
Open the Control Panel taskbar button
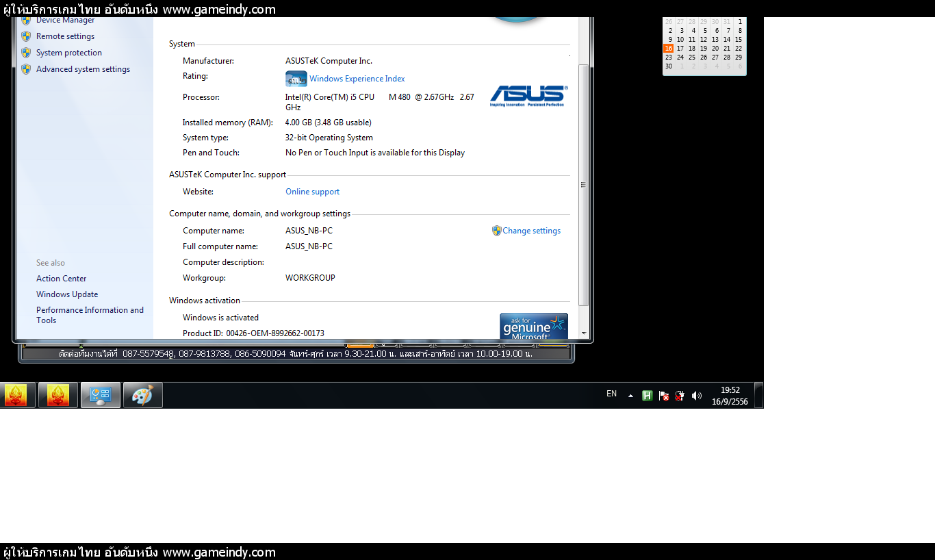pyautogui.click(x=101, y=395)
